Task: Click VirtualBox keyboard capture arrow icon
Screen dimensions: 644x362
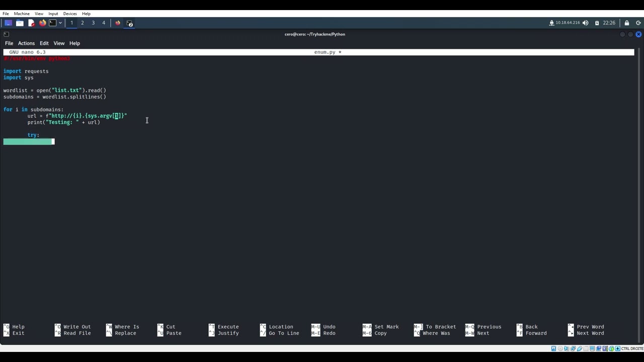Action: point(617,348)
